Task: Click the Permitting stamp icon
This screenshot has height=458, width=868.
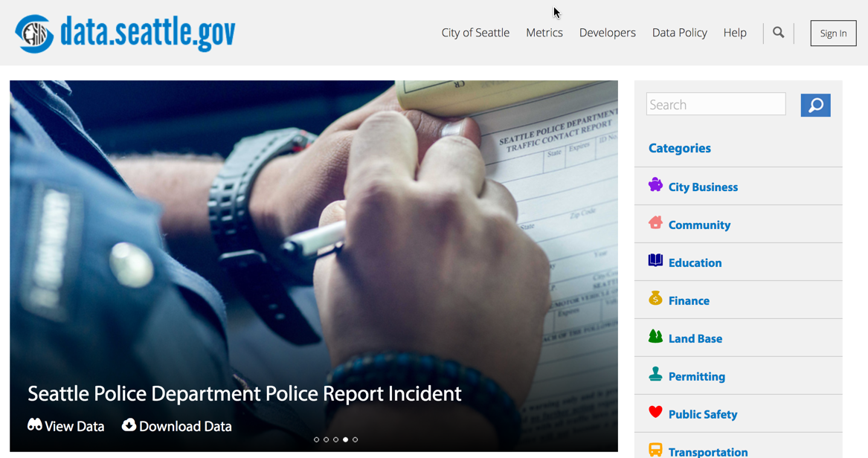Action: (x=655, y=374)
